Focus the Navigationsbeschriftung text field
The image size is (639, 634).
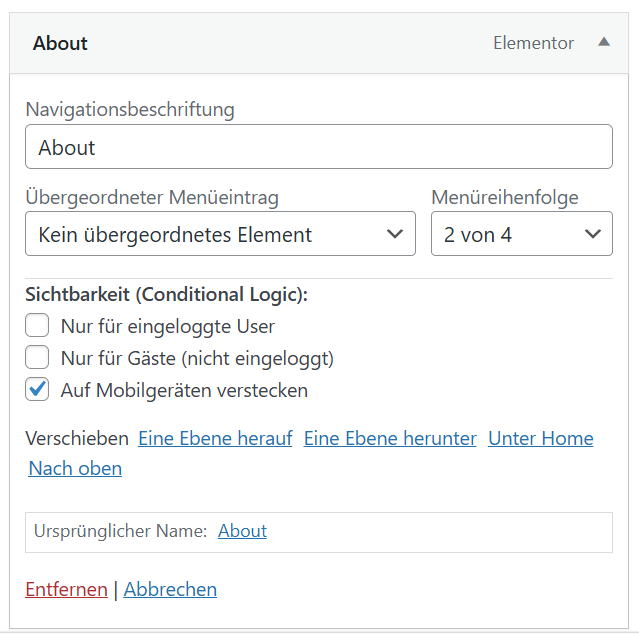click(x=318, y=147)
